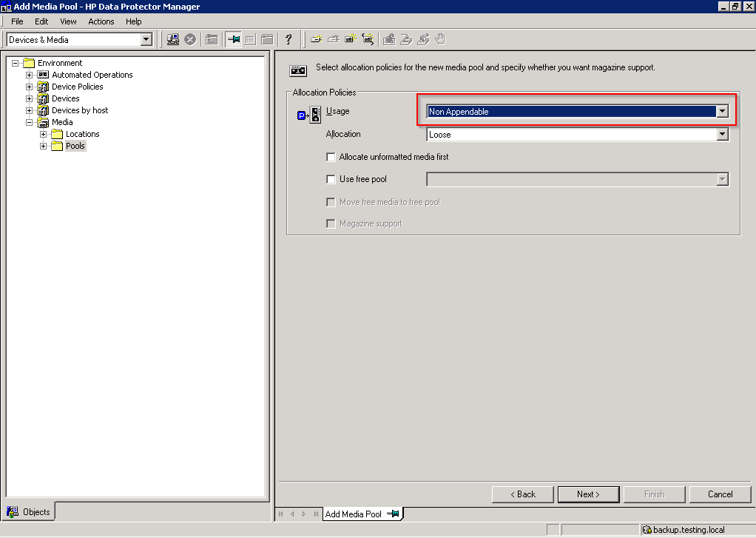Click the pin icon on Add Media Pool tab
The width and height of the screenshot is (756, 538).
[x=394, y=514]
